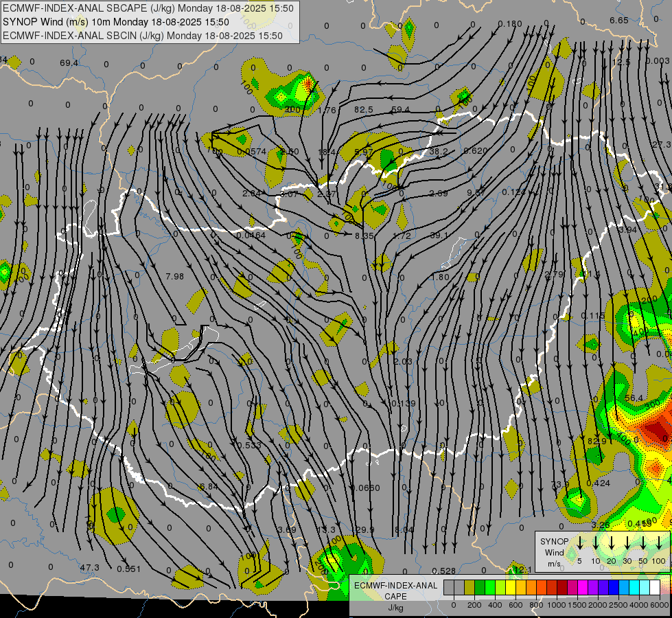
Task: Click the SYNOP Wind 10m title line
Action: (x=116, y=22)
